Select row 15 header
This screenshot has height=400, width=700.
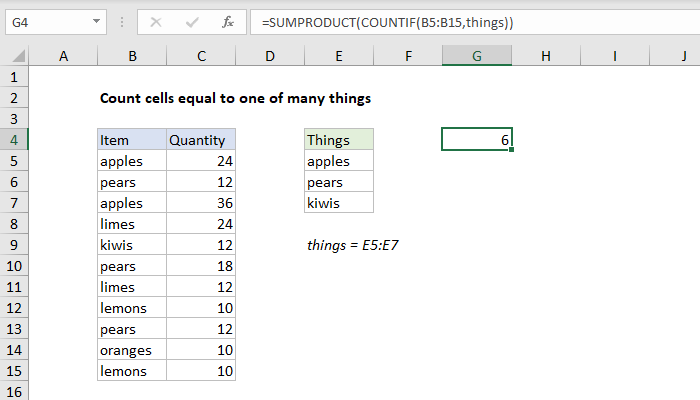tap(14, 371)
